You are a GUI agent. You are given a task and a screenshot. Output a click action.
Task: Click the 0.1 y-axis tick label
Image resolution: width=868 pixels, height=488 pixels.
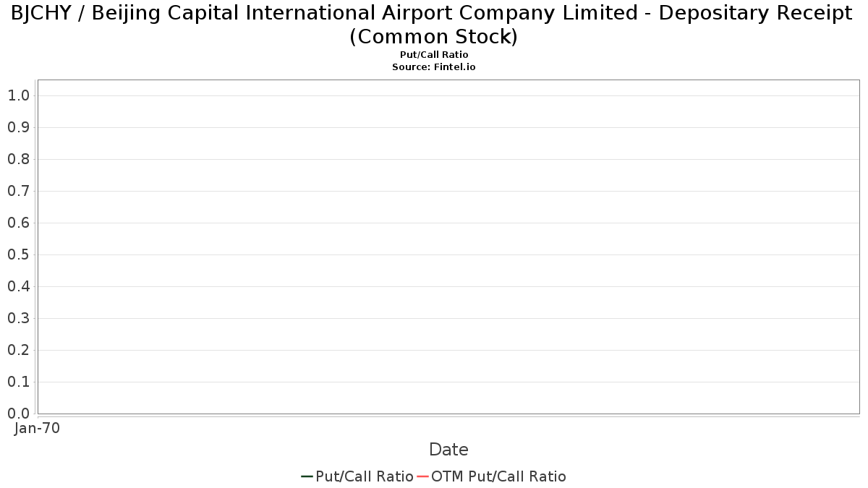point(18,382)
